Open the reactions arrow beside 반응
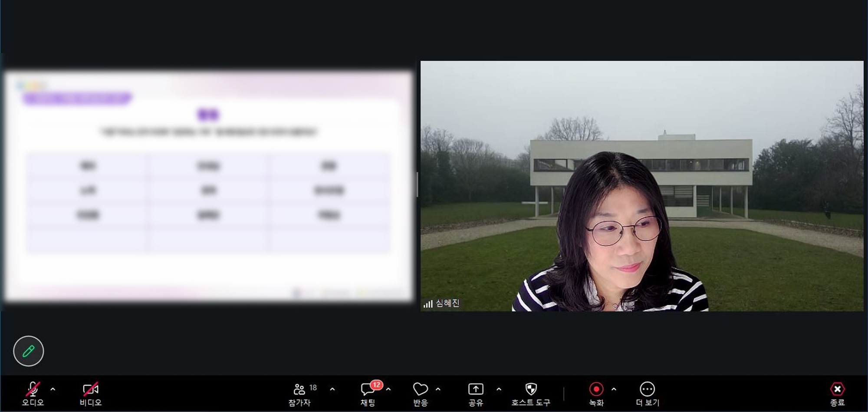This screenshot has width=868, height=412. 438,389
